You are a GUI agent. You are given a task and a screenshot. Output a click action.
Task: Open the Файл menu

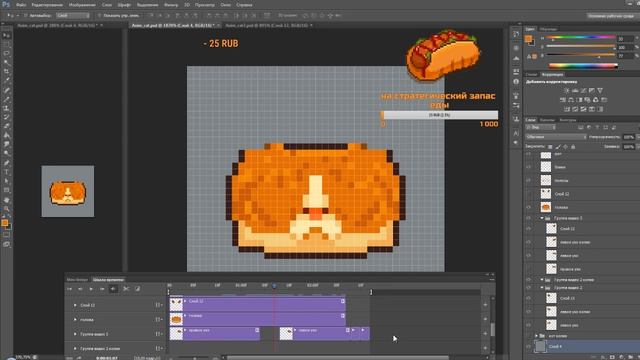tap(21, 5)
